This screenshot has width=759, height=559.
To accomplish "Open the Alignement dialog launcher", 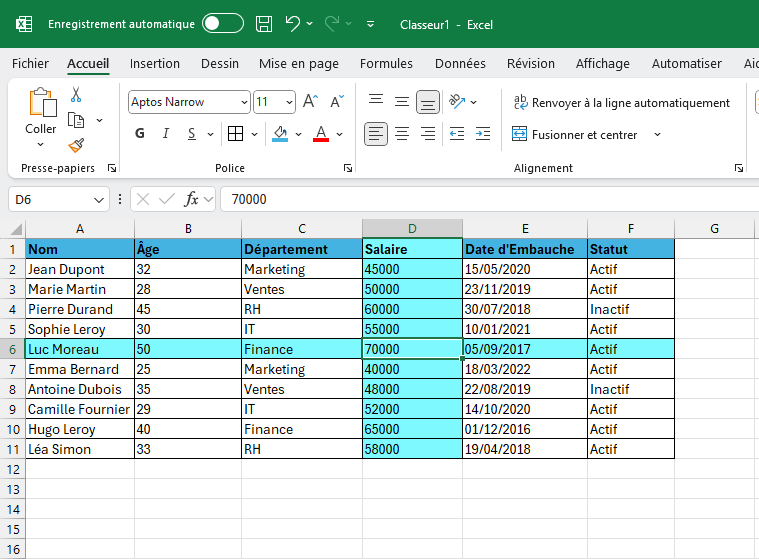I will pyautogui.click(x=739, y=168).
